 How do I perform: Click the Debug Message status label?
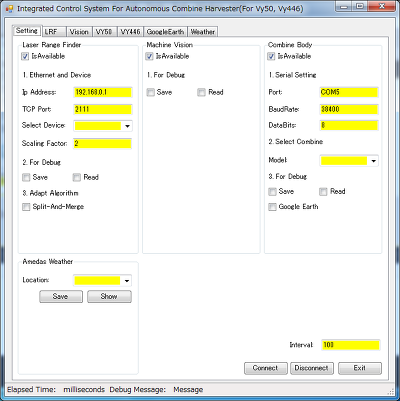point(138,390)
